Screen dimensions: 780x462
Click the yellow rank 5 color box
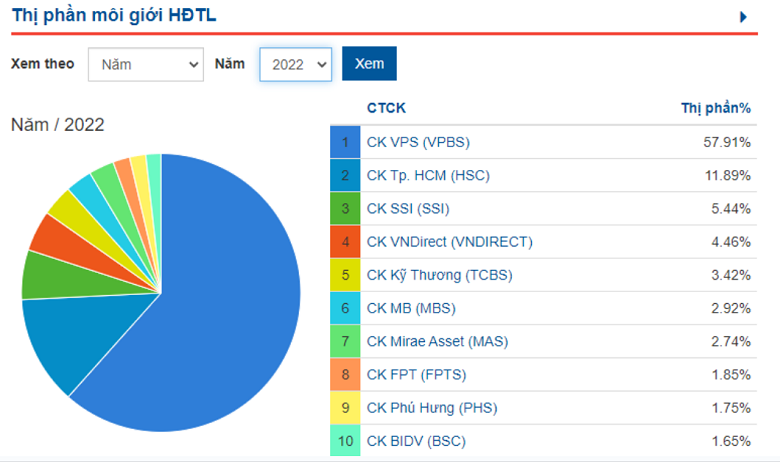point(345,274)
